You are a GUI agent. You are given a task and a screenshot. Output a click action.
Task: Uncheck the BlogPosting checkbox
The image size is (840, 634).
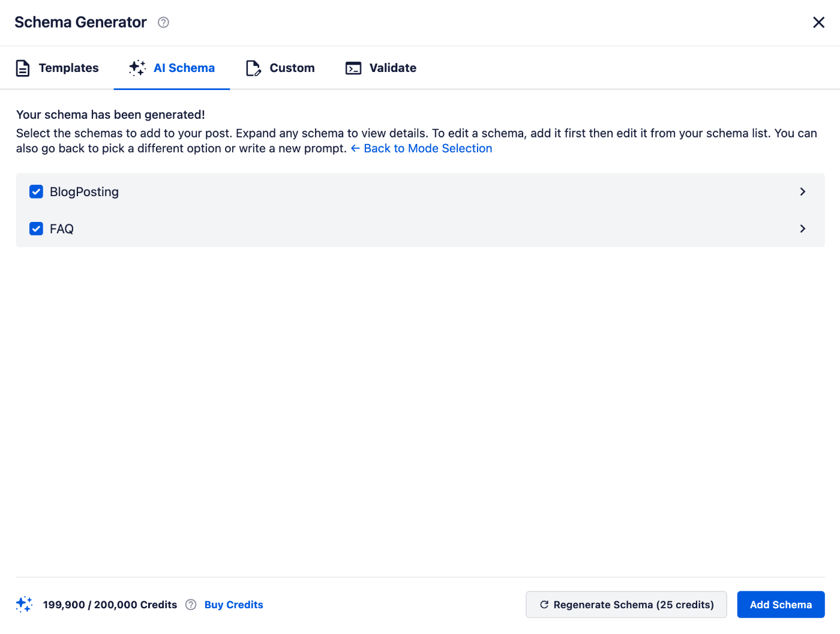[37, 192]
